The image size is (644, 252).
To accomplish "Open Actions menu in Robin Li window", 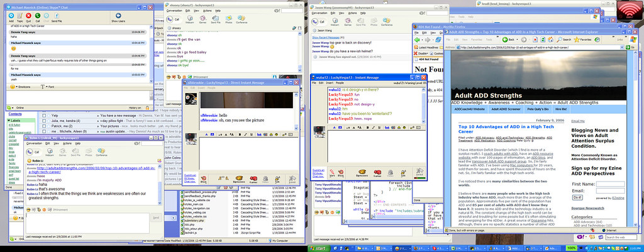I will click(67, 143).
